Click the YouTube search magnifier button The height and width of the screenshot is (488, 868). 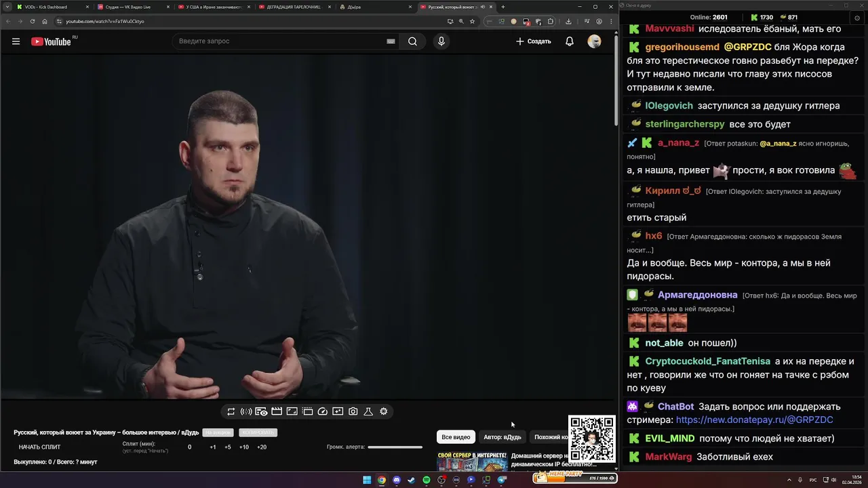(x=412, y=41)
